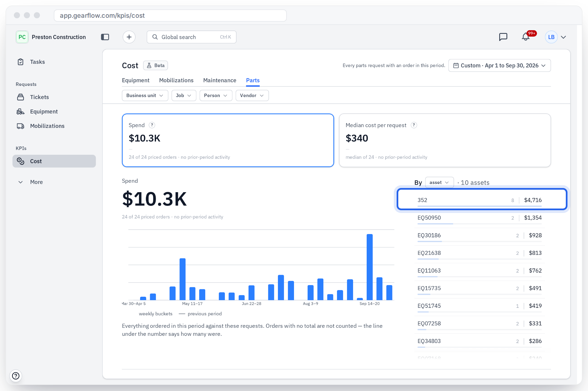This screenshot has width=588, height=391.
Task: Switch to the Maintenance tab
Action: tap(220, 80)
